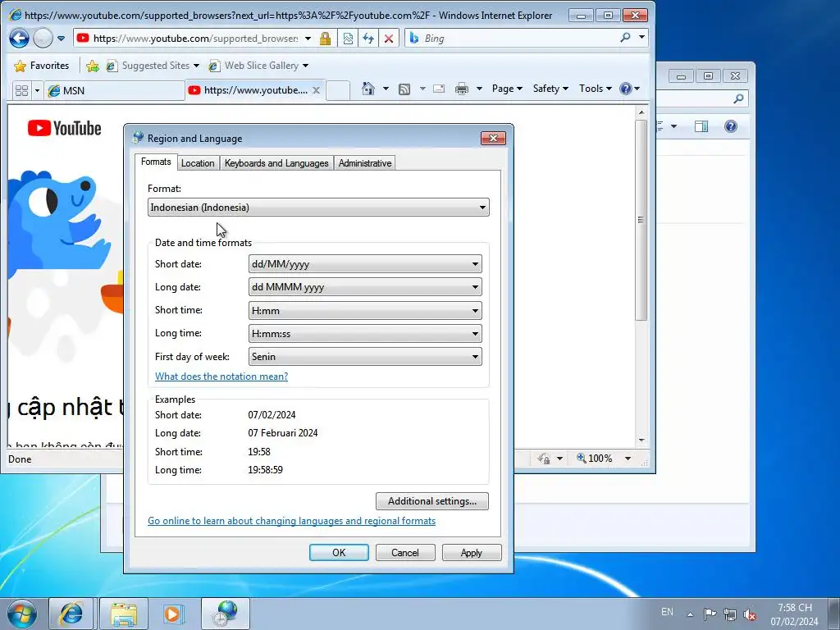This screenshot has width=840, height=630.
Task: Switch to the Administrative tab
Action: coord(365,163)
